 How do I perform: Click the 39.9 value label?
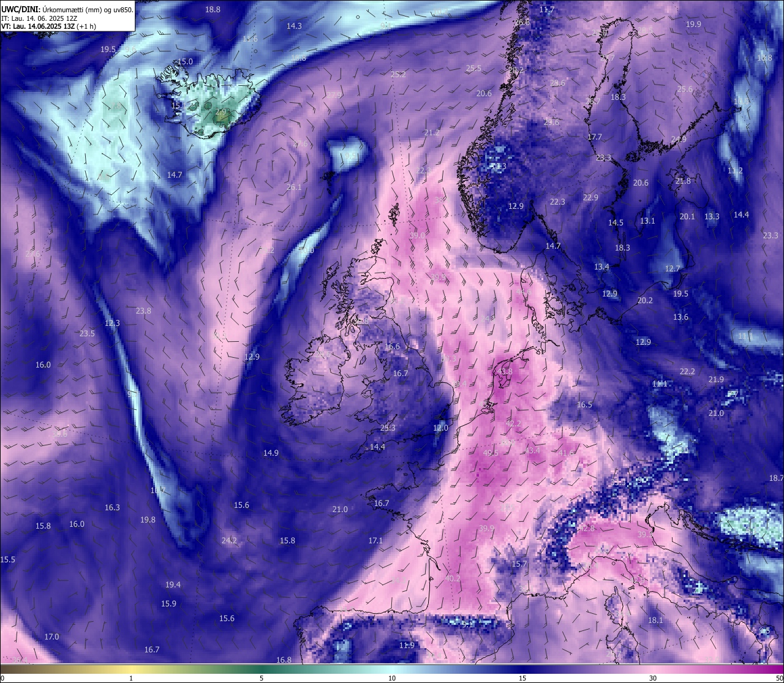click(x=486, y=529)
